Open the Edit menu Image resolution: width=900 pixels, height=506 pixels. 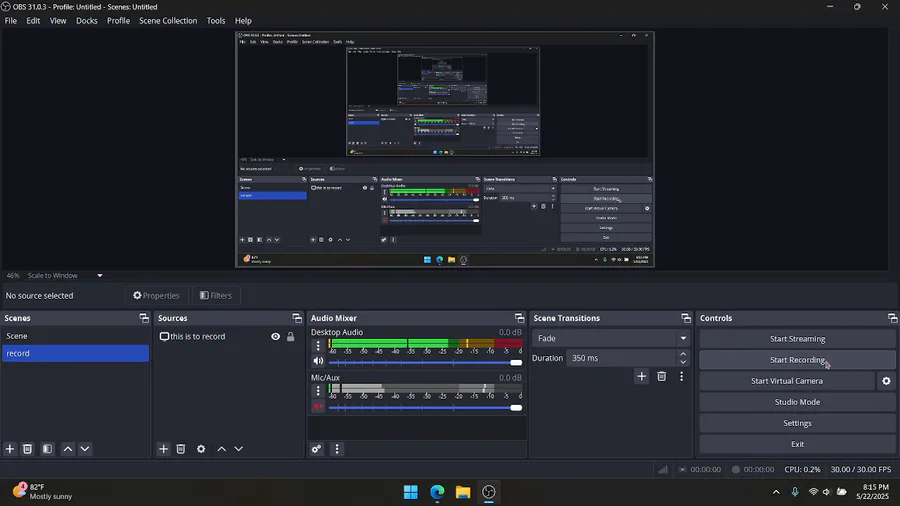click(33, 21)
